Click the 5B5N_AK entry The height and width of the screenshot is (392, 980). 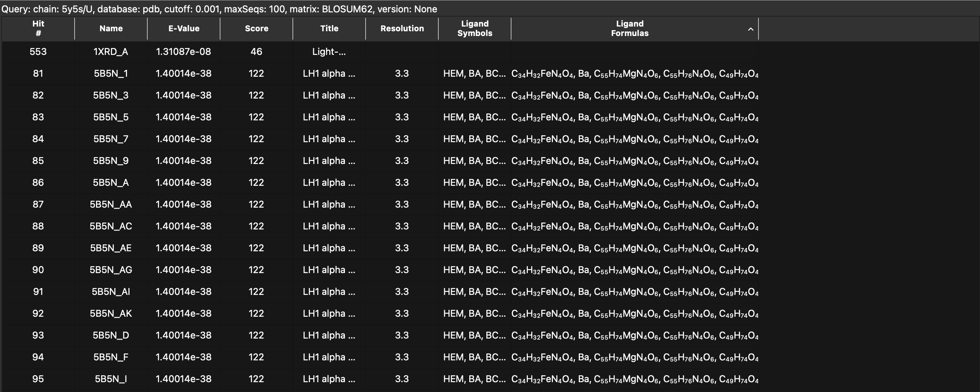(x=111, y=314)
